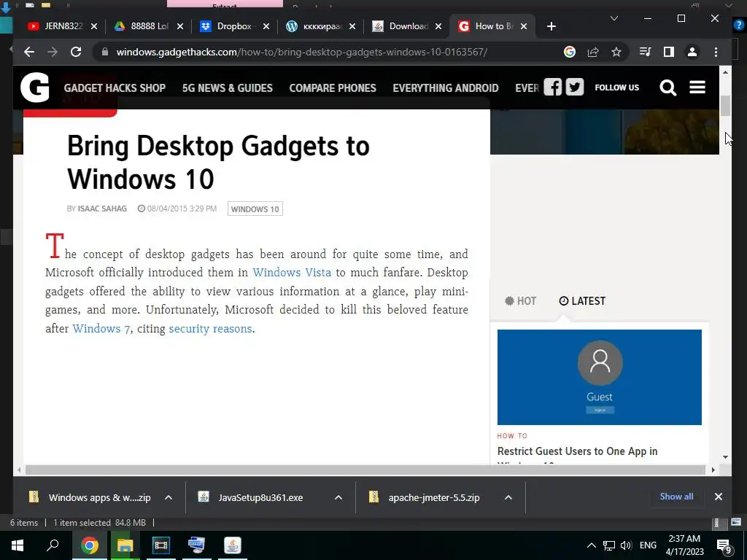The height and width of the screenshot is (560, 747).
Task: Follow the Windows Vista link
Action: 292,273
